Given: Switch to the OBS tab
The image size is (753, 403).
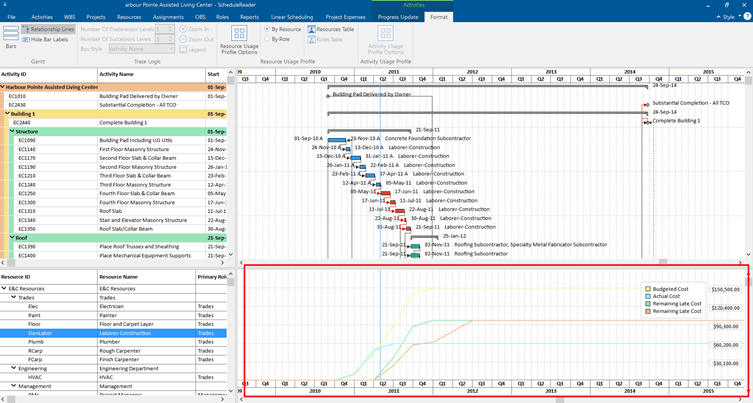Looking at the screenshot, I should click(x=200, y=17).
